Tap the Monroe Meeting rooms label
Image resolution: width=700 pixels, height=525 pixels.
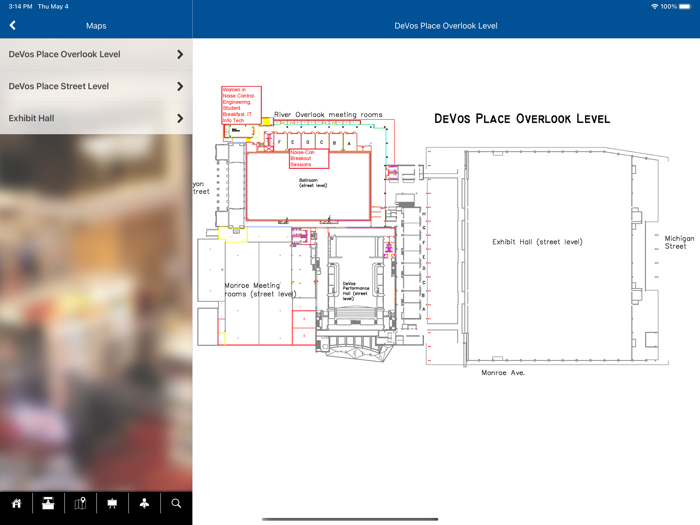(x=260, y=290)
